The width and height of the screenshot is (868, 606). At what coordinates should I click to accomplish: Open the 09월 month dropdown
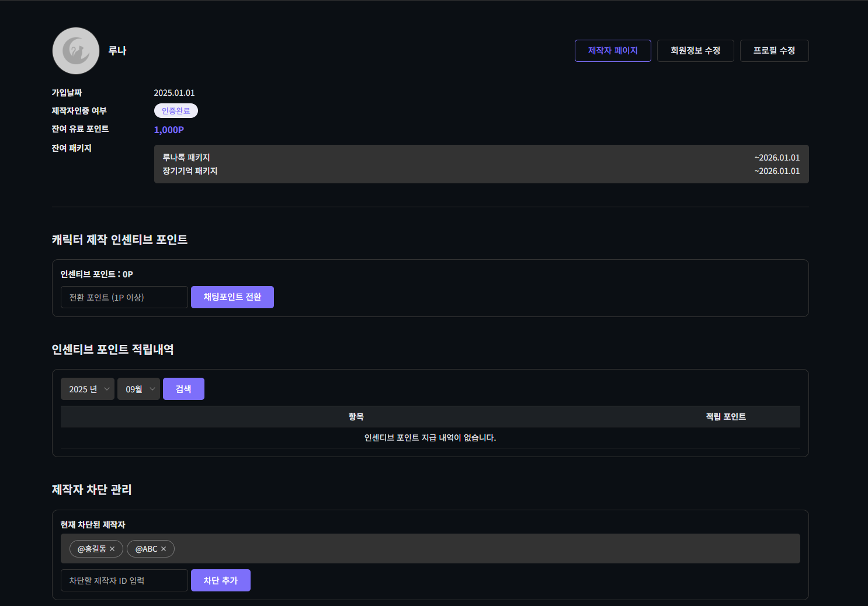point(138,389)
